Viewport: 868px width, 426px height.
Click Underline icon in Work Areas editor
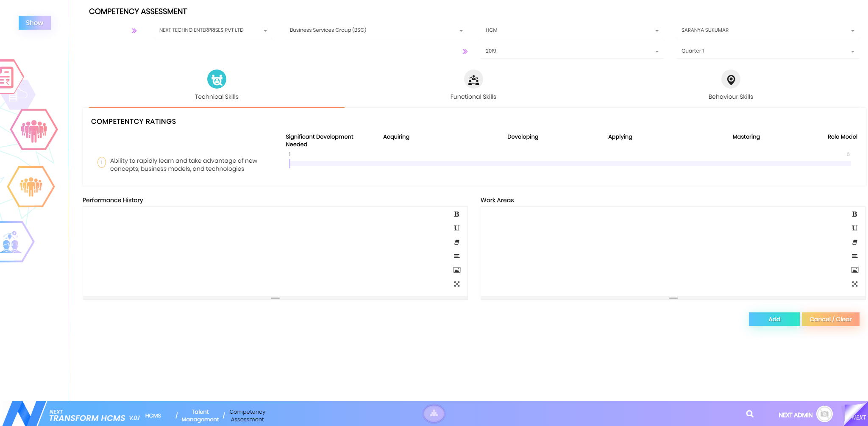854,228
